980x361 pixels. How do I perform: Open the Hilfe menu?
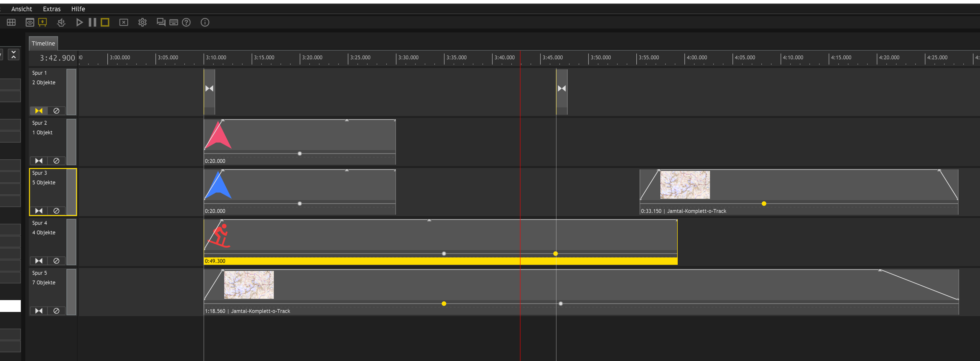[78, 9]
